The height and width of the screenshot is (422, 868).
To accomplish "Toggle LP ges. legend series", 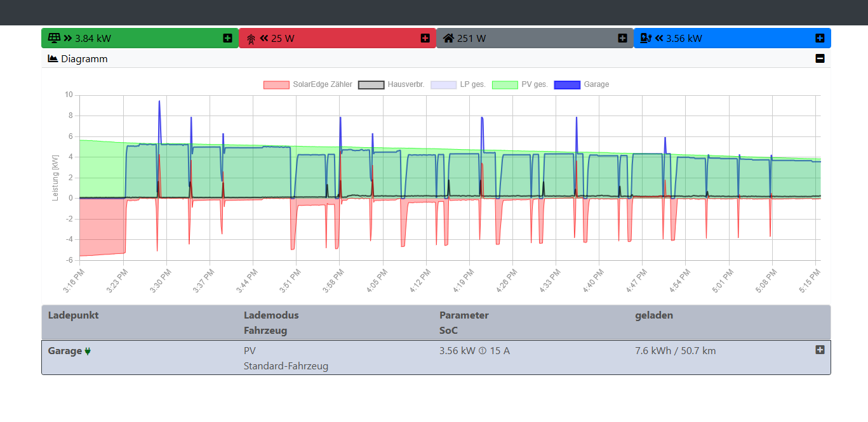I will click(458, 84).
